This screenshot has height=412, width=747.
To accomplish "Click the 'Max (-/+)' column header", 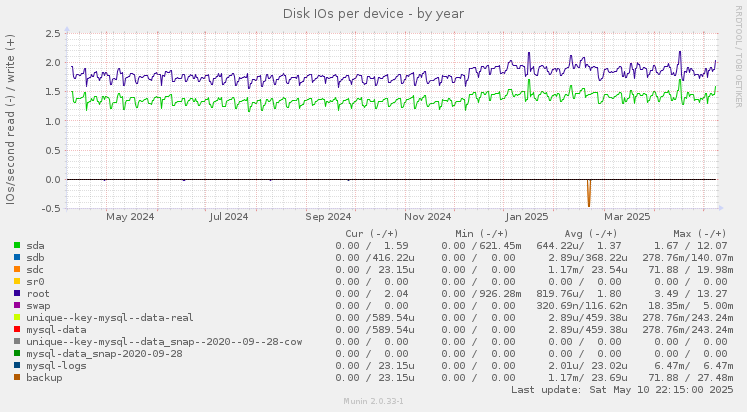I will (x=700, y=233).
